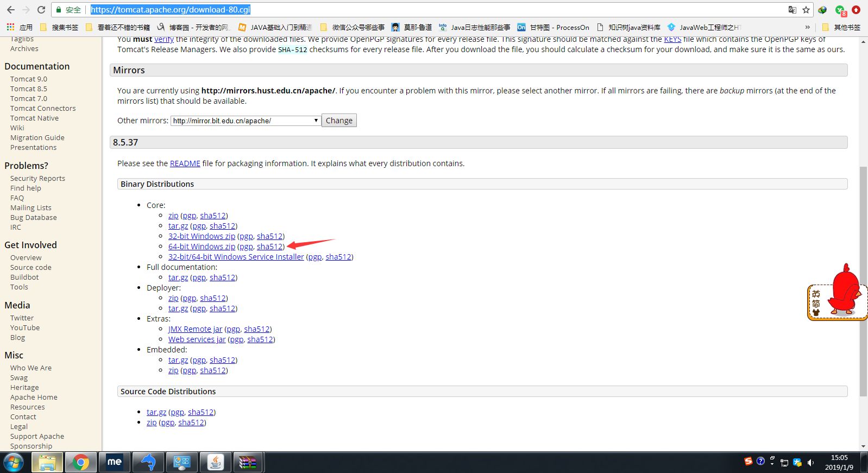868x473 pixels.
Task: Open the verify link at the top
Action: [164, 39]
